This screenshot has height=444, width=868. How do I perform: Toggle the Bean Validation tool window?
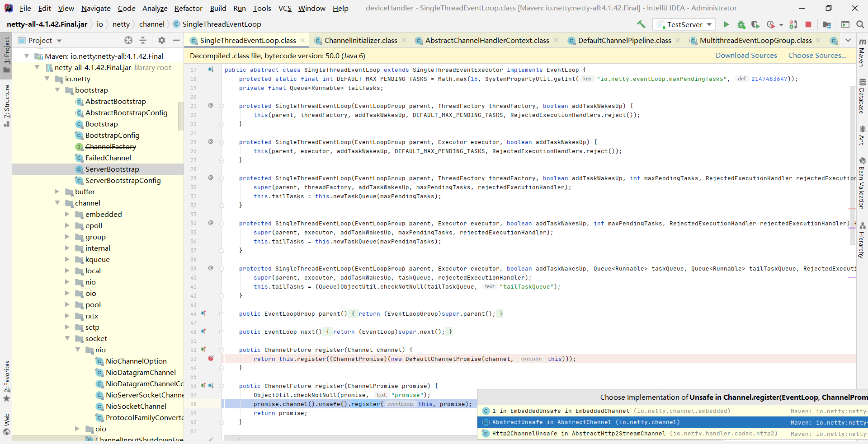[x=862, y=183]
